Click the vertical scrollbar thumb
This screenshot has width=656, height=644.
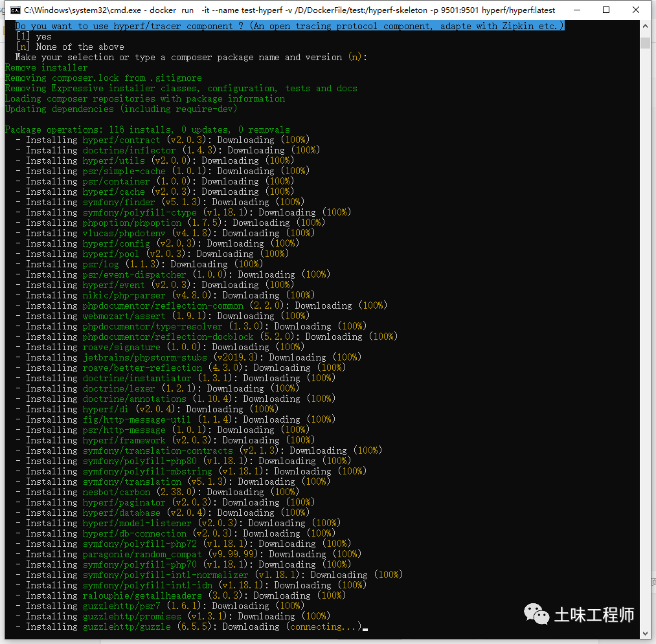(x=645, y=43)
